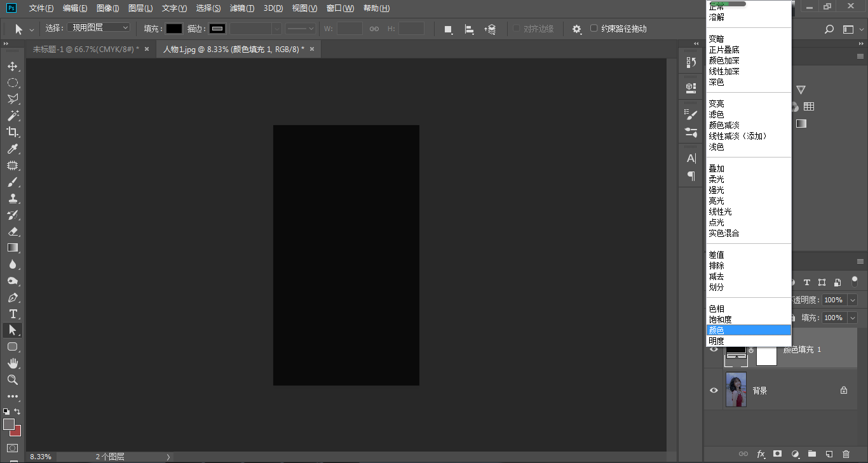The width and height of the screenshot is (868, 463).
Task: Select the Polygonal Lasso tool
Action: click(x=13, y=99)
